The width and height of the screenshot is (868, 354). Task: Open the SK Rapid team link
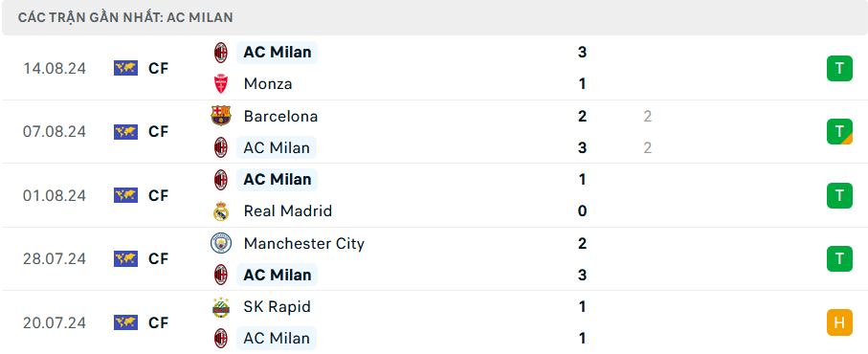click(x=277, y=307)
